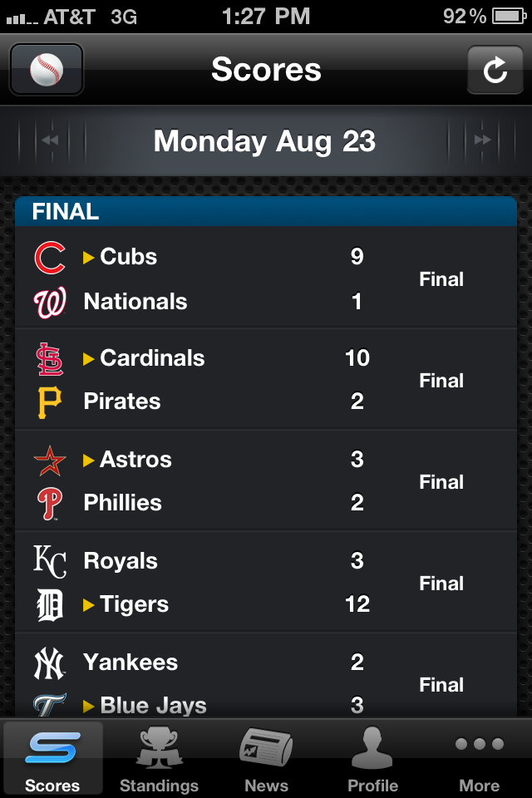Open the Yankees vs Blue Jays game
Viewport: 532px width, 798px height.
point(266,682)
